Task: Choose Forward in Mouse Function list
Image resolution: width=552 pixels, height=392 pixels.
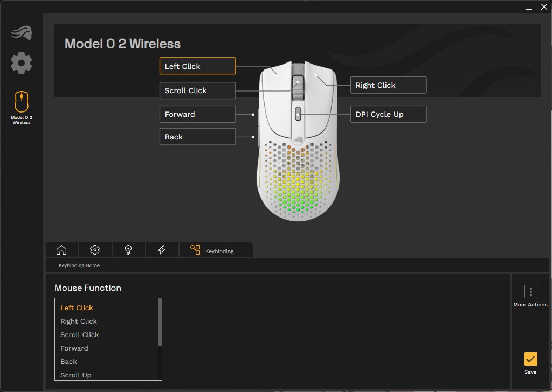Action: tap(74, 348)
